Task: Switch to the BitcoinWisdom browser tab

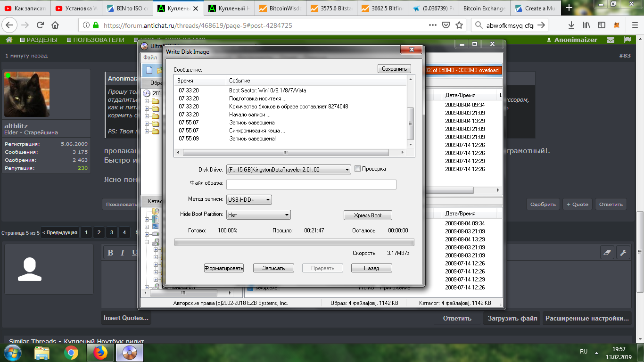Action: click(x=280, y=8)
